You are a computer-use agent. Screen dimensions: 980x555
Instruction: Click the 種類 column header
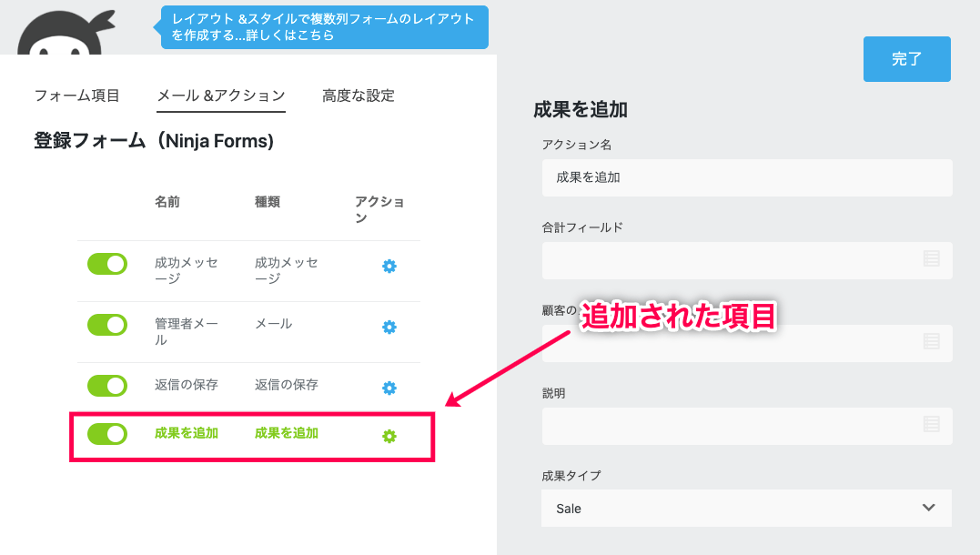point(268,202)
